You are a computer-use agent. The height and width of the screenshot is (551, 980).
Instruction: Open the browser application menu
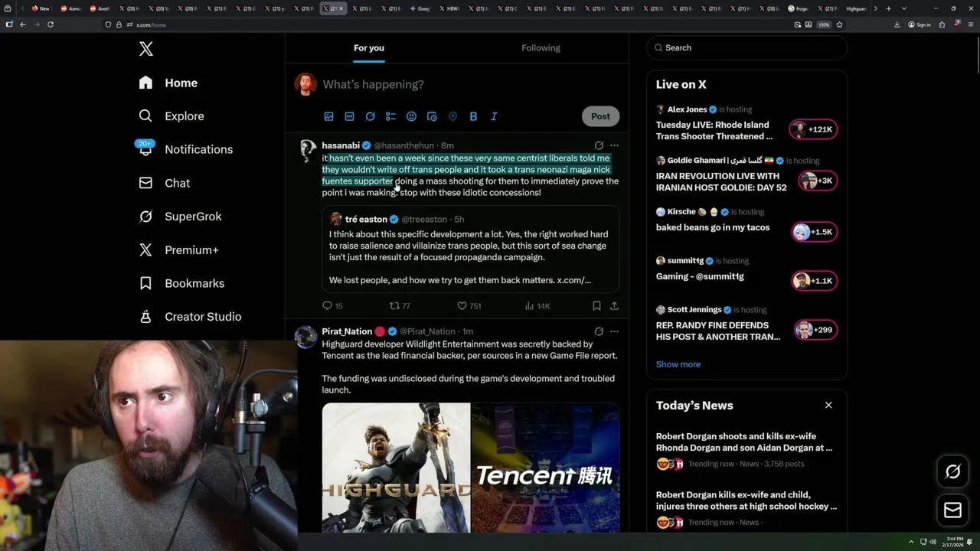pos(970,24)
